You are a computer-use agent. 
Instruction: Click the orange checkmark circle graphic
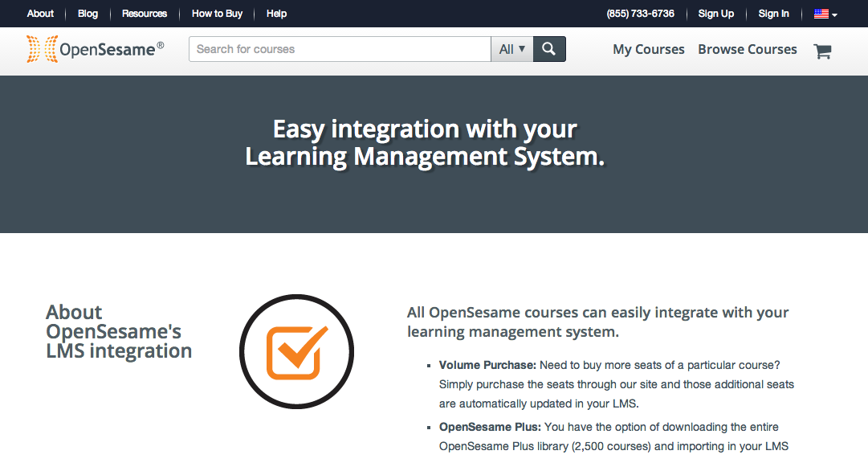click(x=296, y=351)
